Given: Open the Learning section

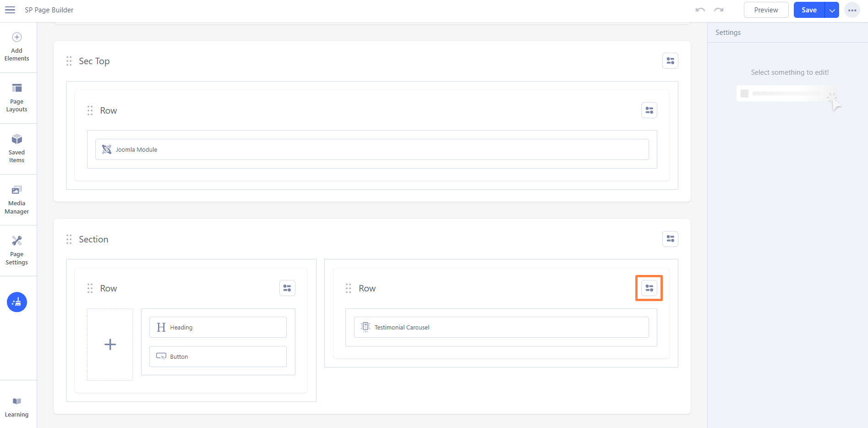Looking at the screenshot, I should click(x=17, y=407).
